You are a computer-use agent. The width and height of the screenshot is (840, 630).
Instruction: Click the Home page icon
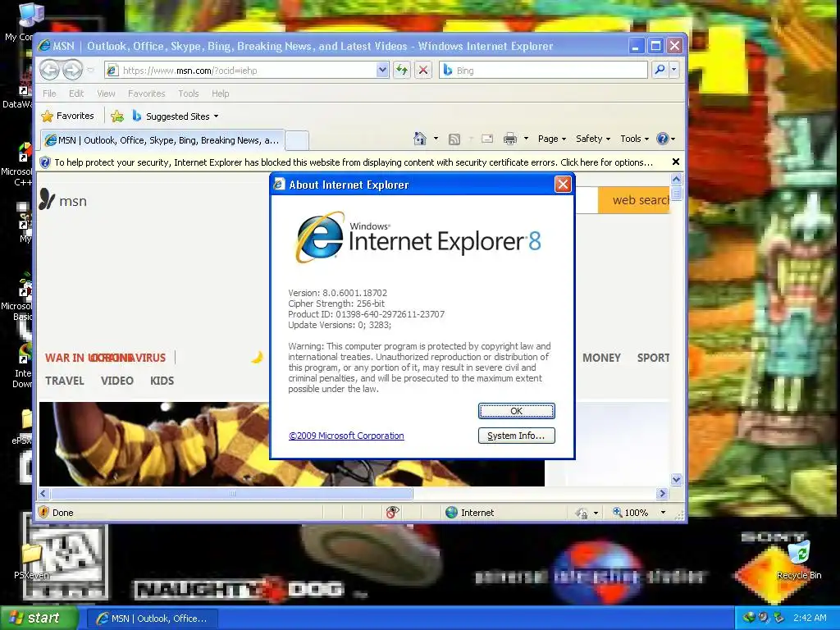420,139
